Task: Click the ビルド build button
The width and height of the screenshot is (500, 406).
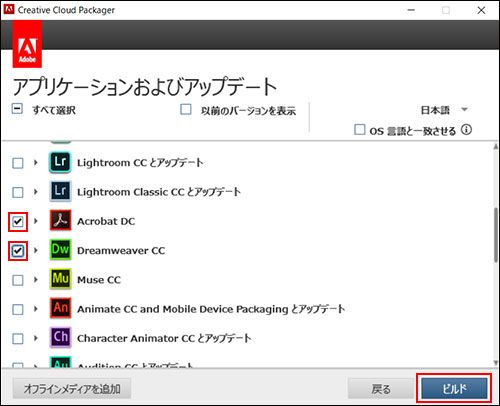Action: pos(454,389)
